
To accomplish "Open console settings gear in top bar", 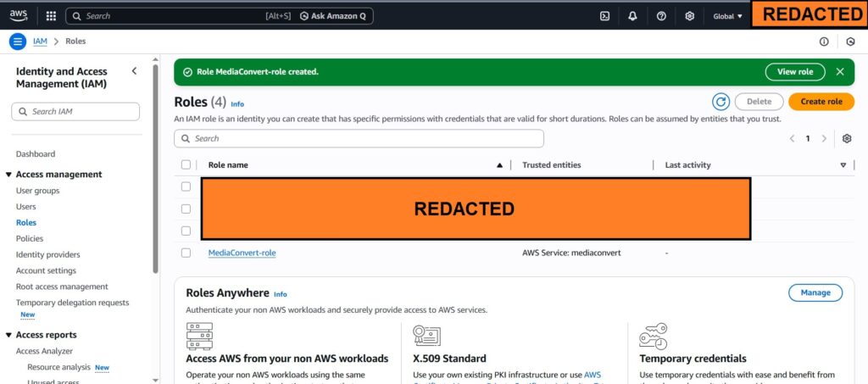I will tap(689, 15).
